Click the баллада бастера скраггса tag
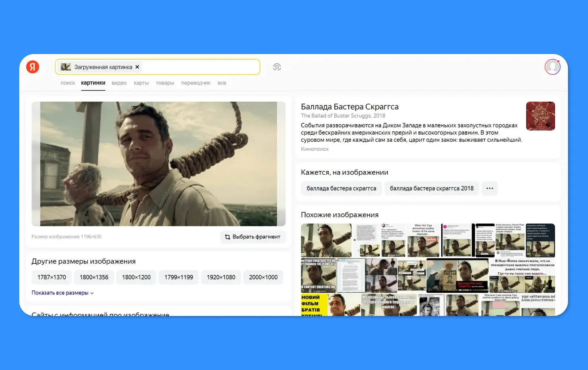The height and width of the screenshot is (370, 588). (341, 188)
